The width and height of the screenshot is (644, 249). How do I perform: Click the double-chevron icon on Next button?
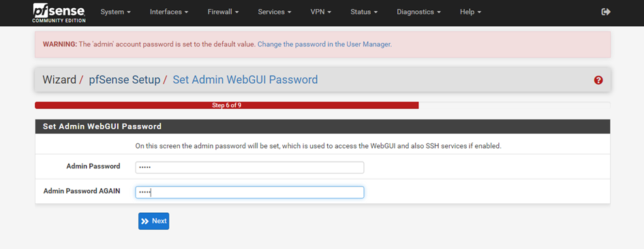point(145,221)
